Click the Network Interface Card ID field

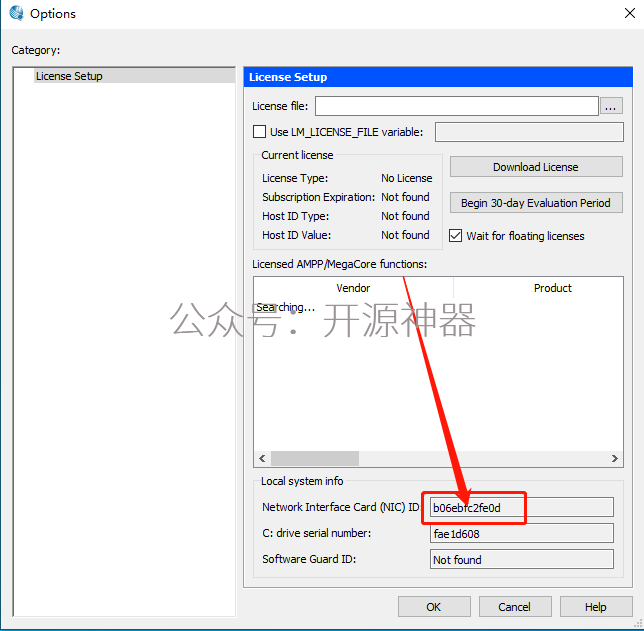522,508
